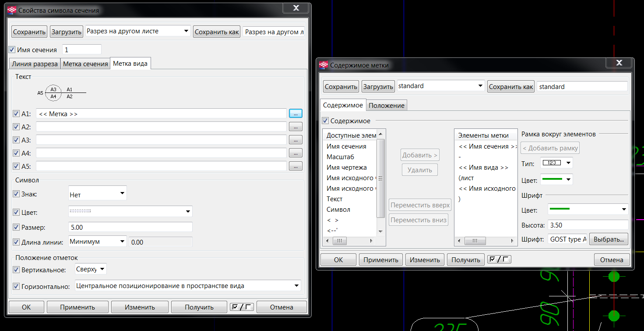644x331 pixels.
Task: Open the Знак dropdown showing Нет
Action: point(98,193)
